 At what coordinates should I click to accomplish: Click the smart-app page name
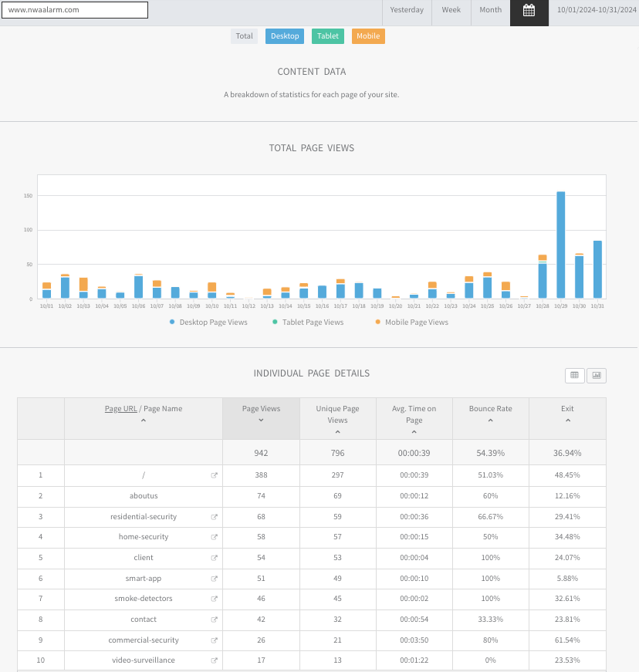pos(144,579)
